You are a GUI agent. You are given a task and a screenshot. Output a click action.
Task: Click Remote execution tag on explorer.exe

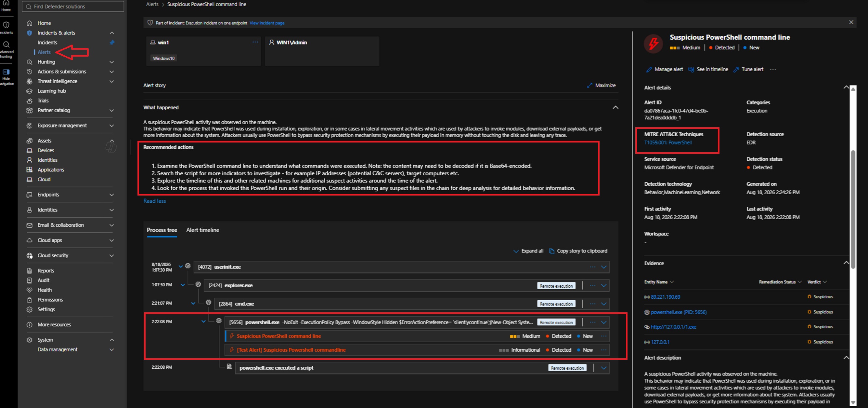coord(556,286)
